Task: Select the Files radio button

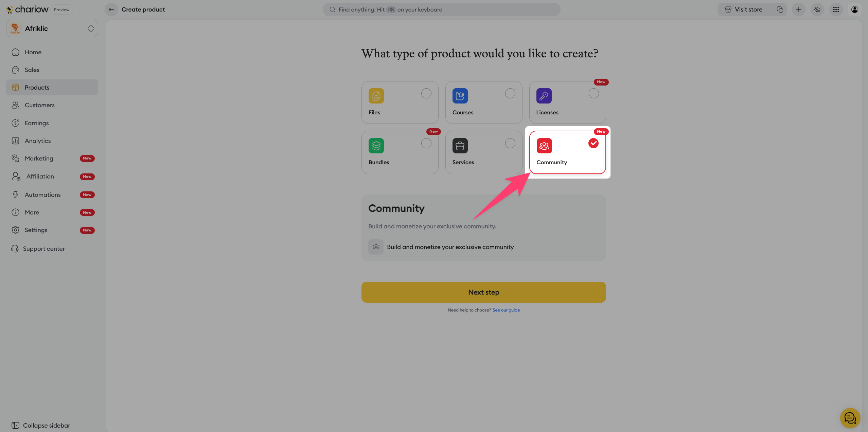Action: (426, 93)
